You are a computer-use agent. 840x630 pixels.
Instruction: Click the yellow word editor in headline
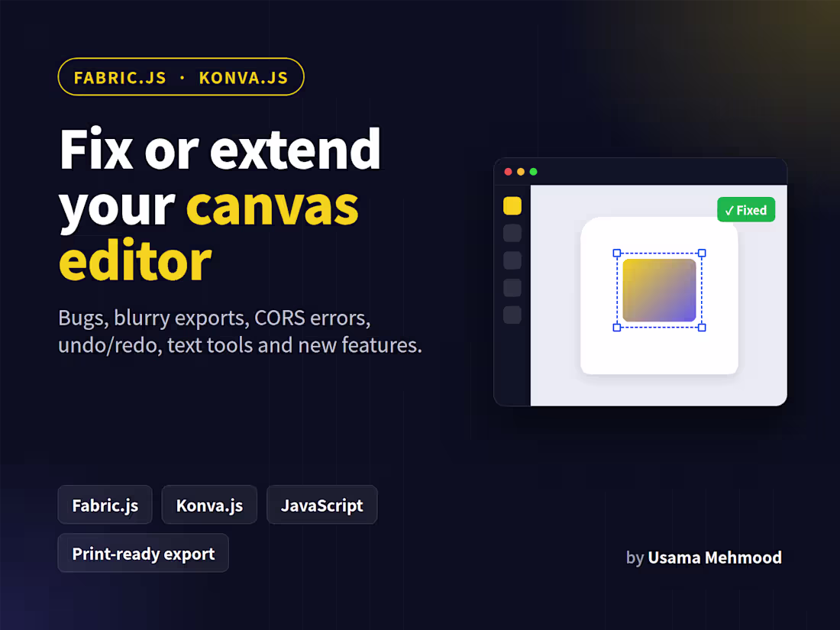[x=135, y=261]
